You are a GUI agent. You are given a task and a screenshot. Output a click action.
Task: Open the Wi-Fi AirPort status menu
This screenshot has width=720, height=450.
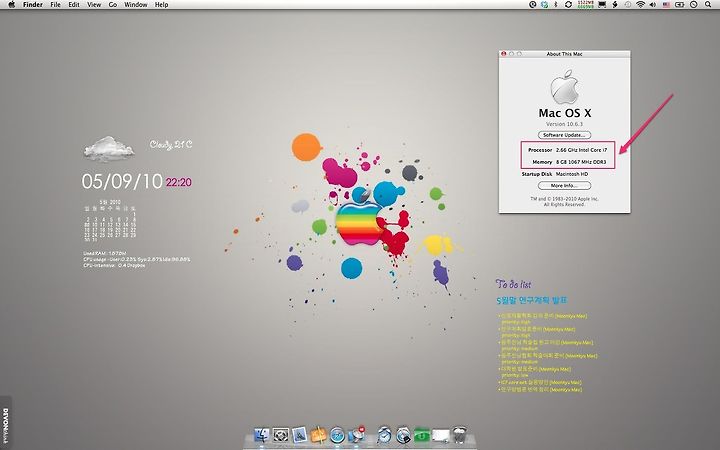[x=641, y=5]
